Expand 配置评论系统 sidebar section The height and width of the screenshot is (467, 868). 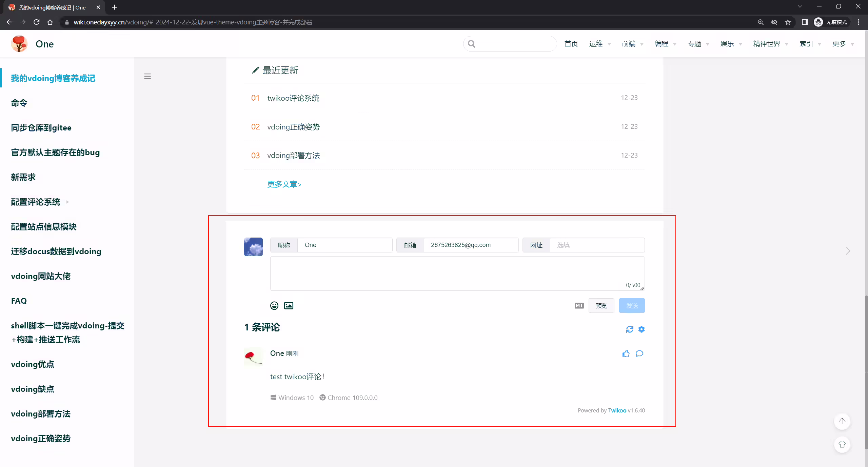point(40,202)
